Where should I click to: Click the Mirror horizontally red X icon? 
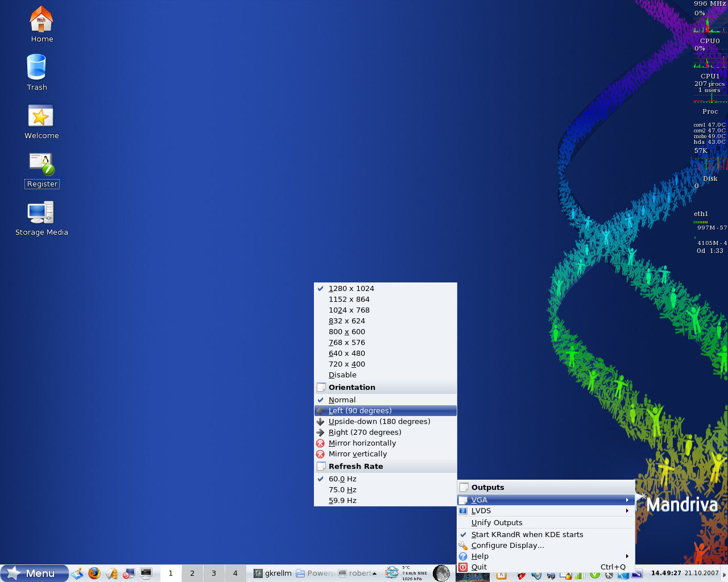(x=320, y=443)
